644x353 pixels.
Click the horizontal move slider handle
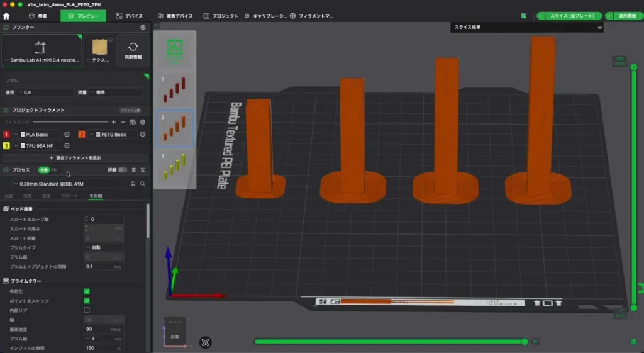click(x=525, y=342)
